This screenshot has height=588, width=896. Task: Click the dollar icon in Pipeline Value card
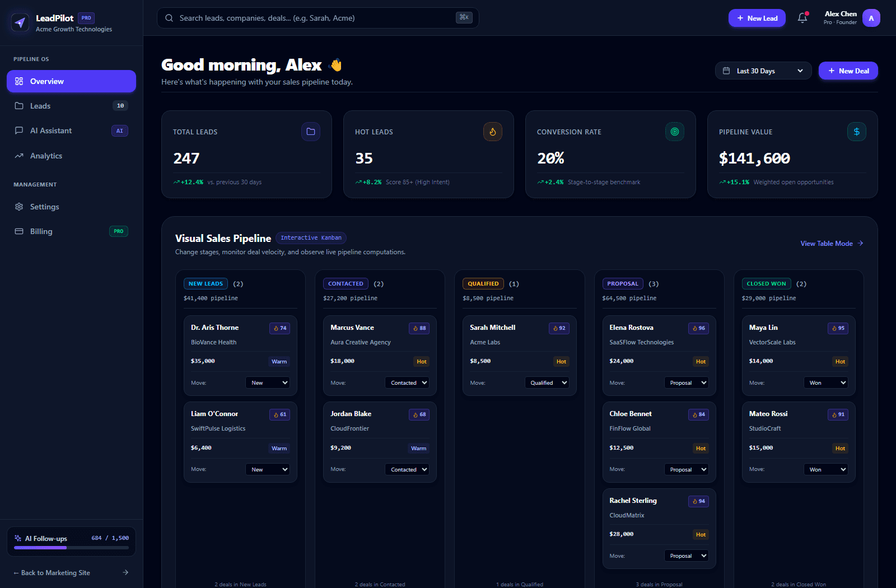click(x=857, y=132)
